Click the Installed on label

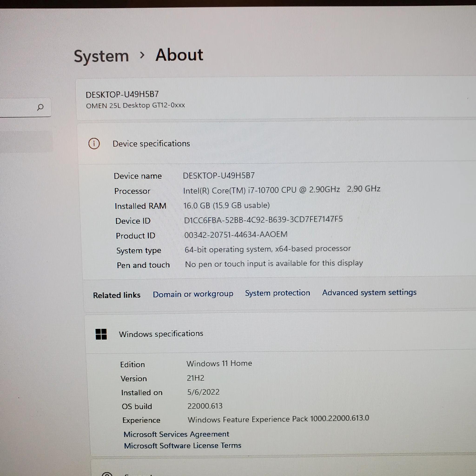pyautogui.click(x=142, y=393)
